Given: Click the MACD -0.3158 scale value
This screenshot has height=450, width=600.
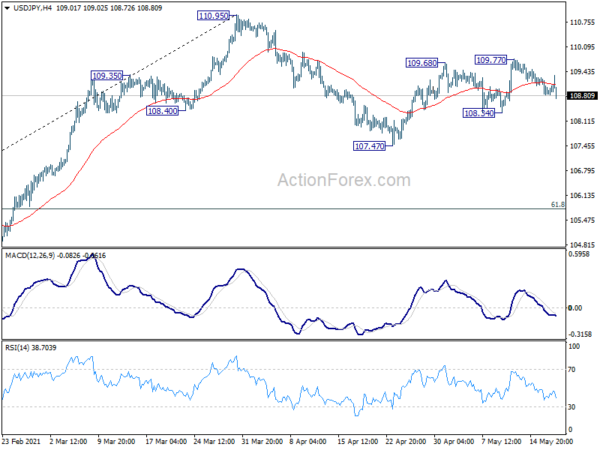Looking at the screenshot, I should pos(580,334).
